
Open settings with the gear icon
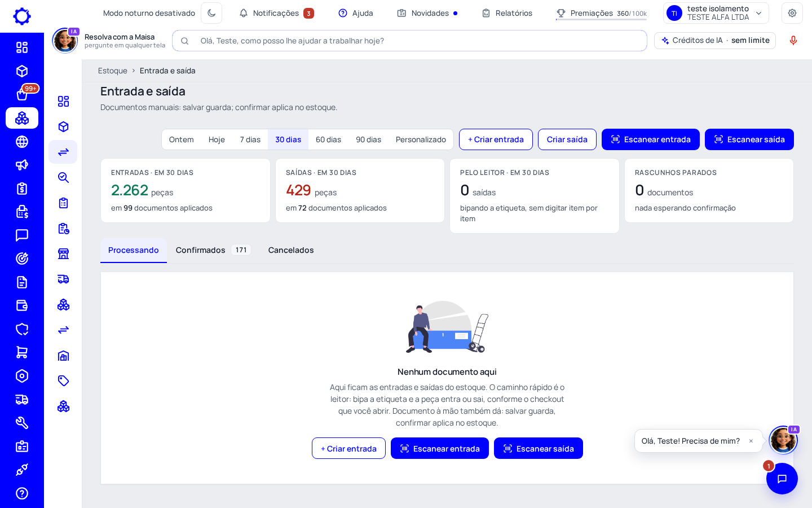click(x=792, y=13)
